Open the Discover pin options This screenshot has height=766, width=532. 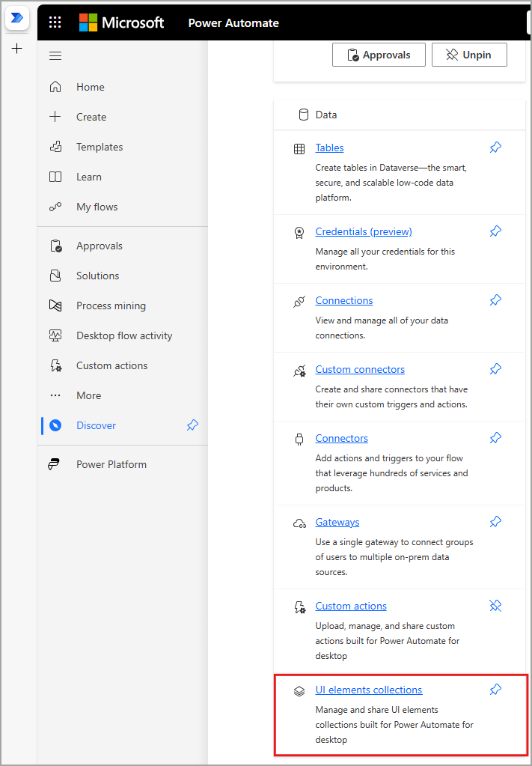[192, 425]
